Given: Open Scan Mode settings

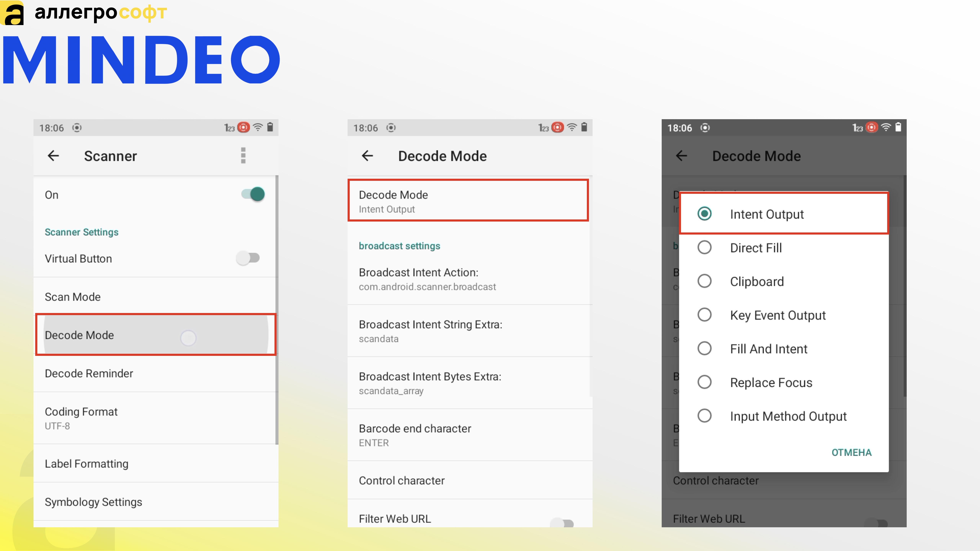Looking at the screenshot, I should click(156, 296).
